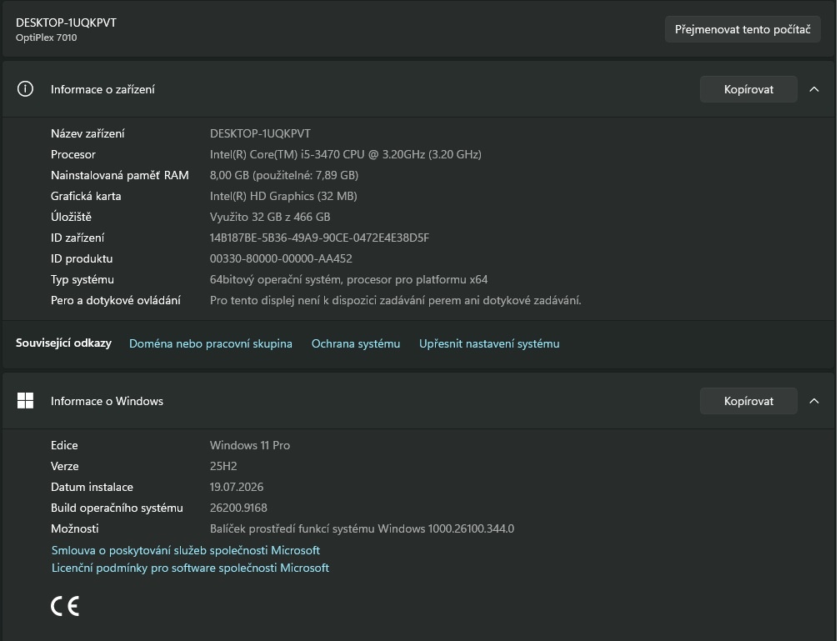
Task: Collapse the Informace o zařízení section chevron
Action: [x=813, y=89]
